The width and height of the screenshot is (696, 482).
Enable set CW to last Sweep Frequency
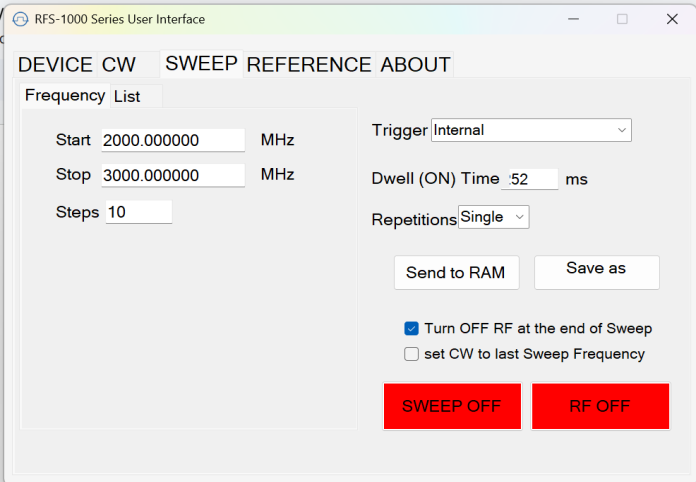click(411, 354)
